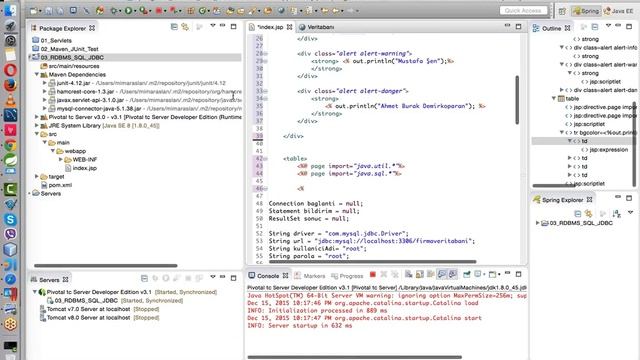Open VLC from the Dock
Screen dimensions: 640x360
(x=10, y=100)
